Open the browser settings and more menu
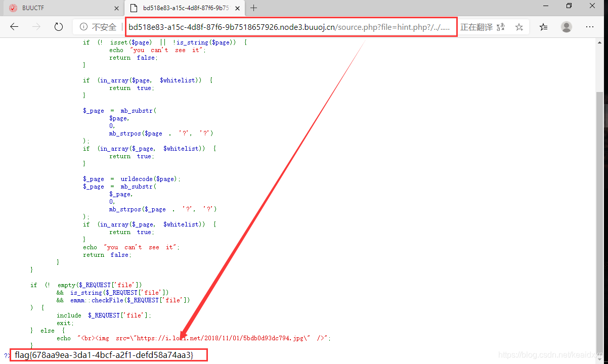This screenshot has height=364, width=608. [x=590, y=27]
